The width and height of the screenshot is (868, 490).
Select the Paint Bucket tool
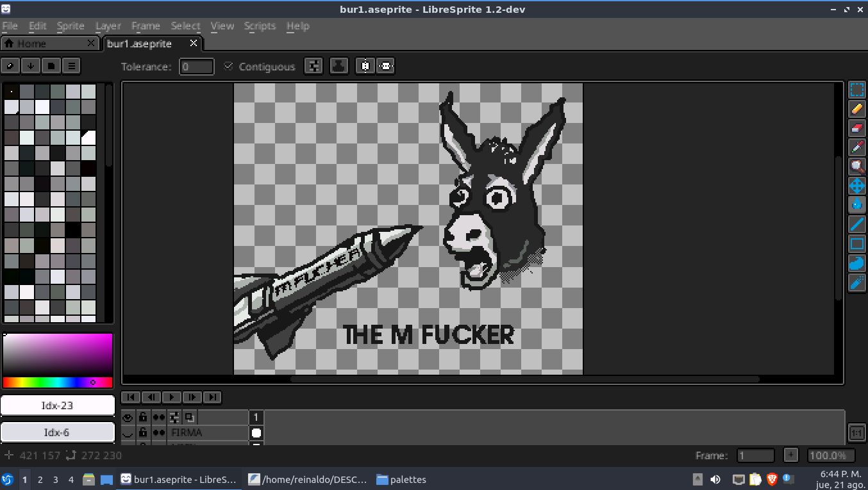[x=857, y=205]
